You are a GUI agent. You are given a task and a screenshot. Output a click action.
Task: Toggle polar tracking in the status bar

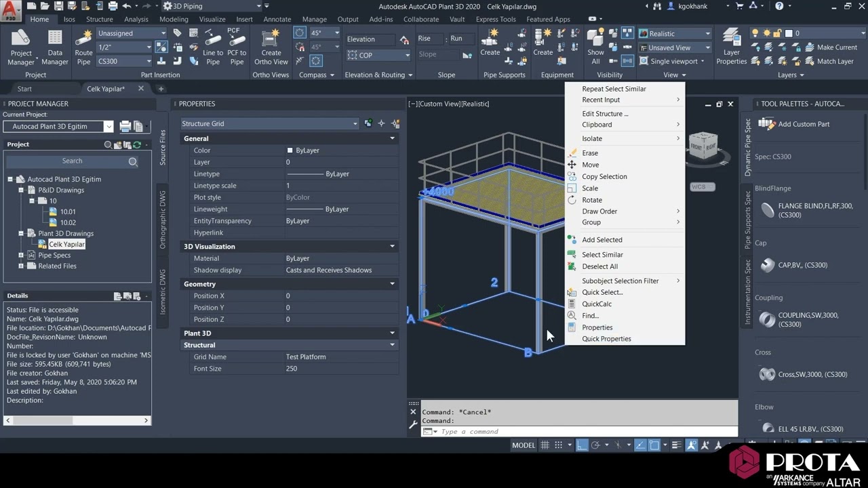click(595, 445)
